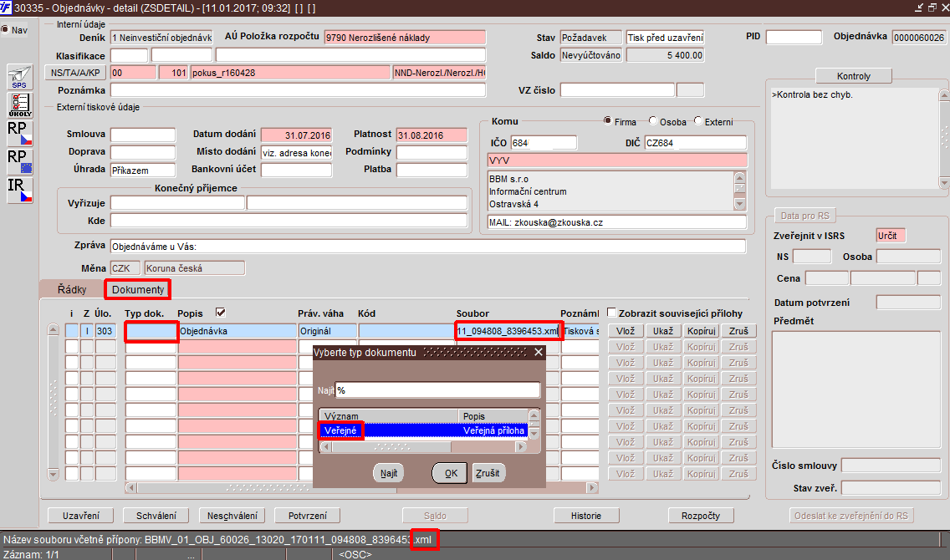Select the Firma radio button

click(608, 120)
